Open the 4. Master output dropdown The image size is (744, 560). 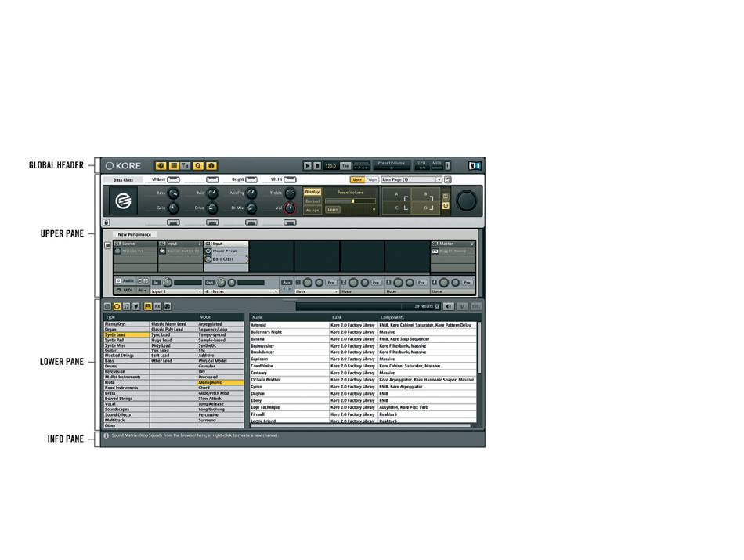coord(241,291)
